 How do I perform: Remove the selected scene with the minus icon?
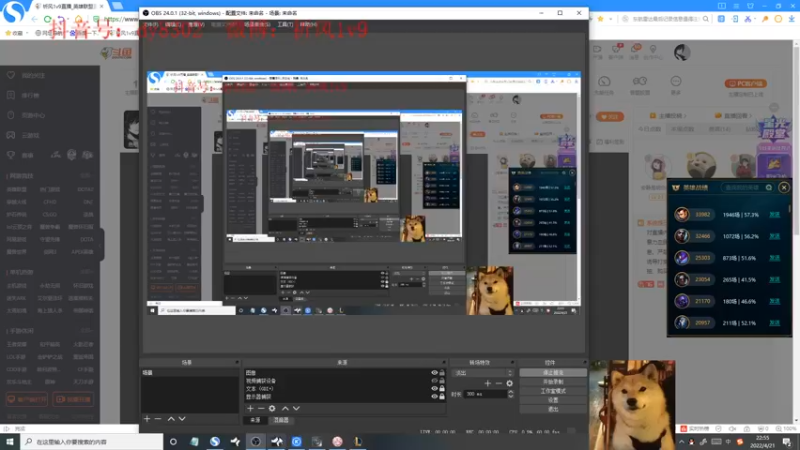[x=158, y=419]
